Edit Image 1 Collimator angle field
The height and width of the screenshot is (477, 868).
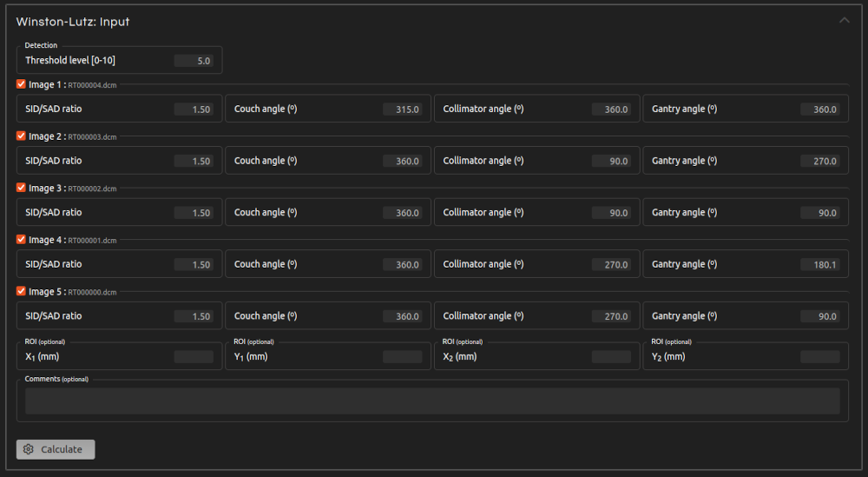(611, 109)
